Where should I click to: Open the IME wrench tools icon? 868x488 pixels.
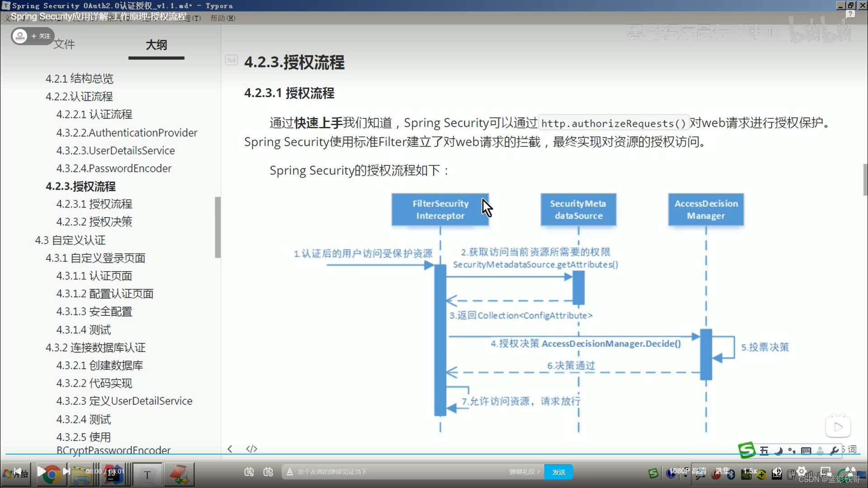click(x=835, y=451)
